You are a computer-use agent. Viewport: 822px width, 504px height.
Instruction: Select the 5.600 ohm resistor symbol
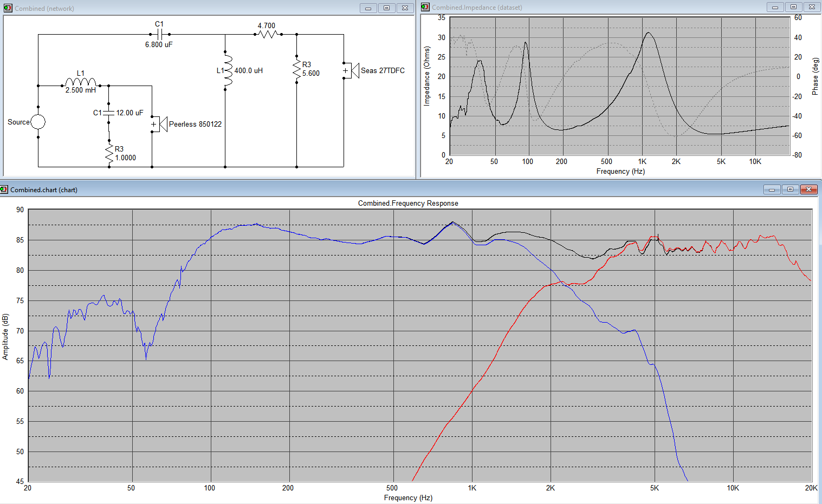click(x=296, y=69)
